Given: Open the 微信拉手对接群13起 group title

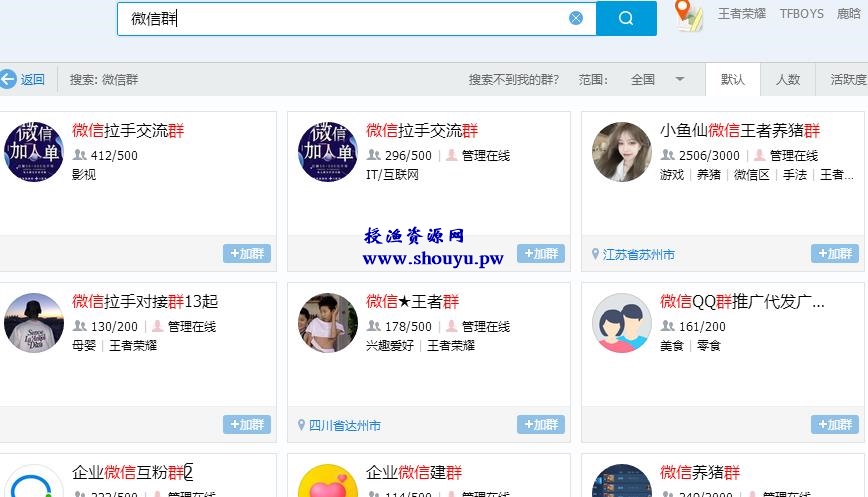Looking at the screenshot, I should tap(145, 302).
